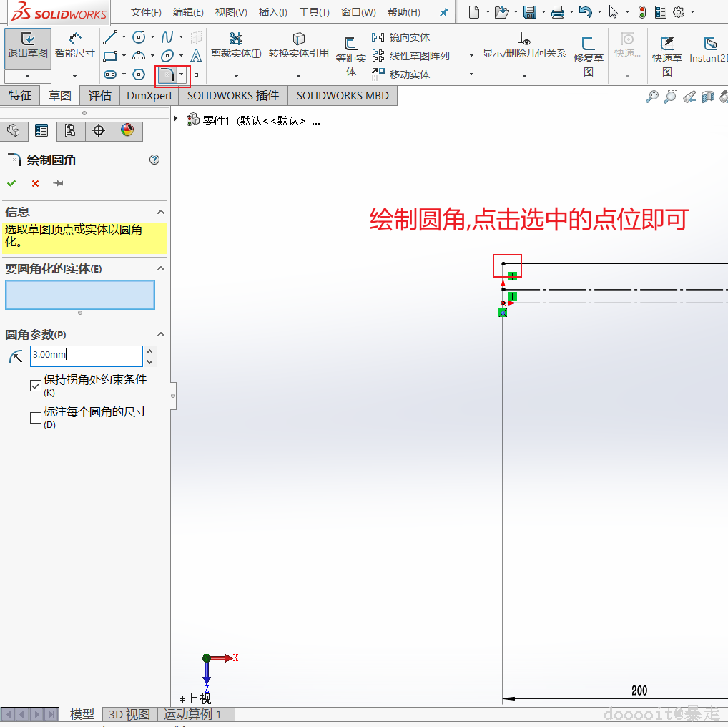This screenshot has width=728, height=727.
Task: Click the fillet radius 3.00mm input field
Action: 87,356
